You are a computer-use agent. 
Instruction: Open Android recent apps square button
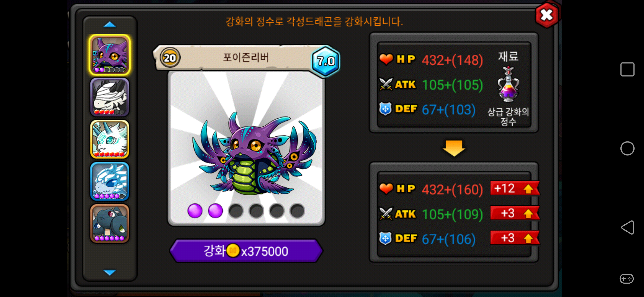tap(627, 70)
